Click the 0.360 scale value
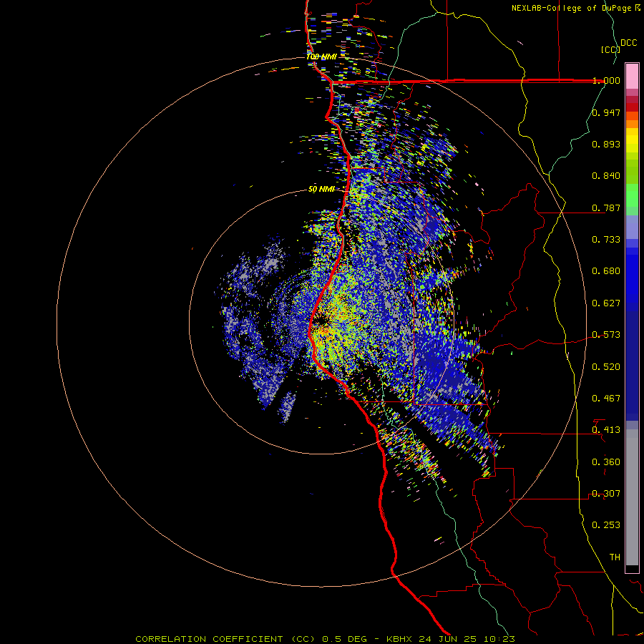This screenshot has height=644, width=644. pyautogui.click(x=606, y=462)
